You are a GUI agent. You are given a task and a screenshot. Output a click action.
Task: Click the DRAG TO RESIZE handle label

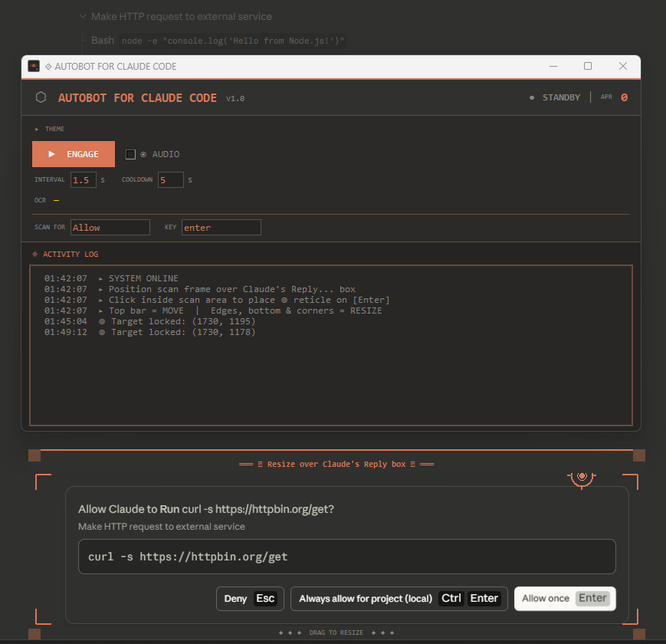coord(336,632)
